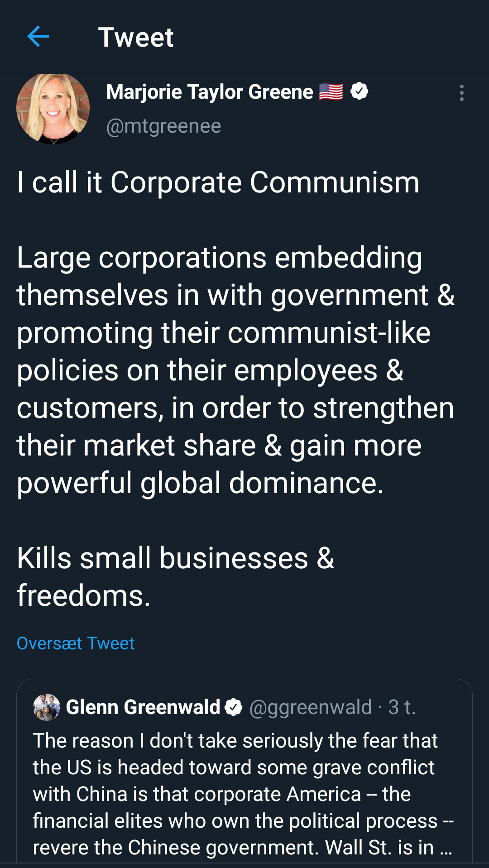Click the back arrow to exit the tweet
The image size is (489, 868).
coord(38,37)
